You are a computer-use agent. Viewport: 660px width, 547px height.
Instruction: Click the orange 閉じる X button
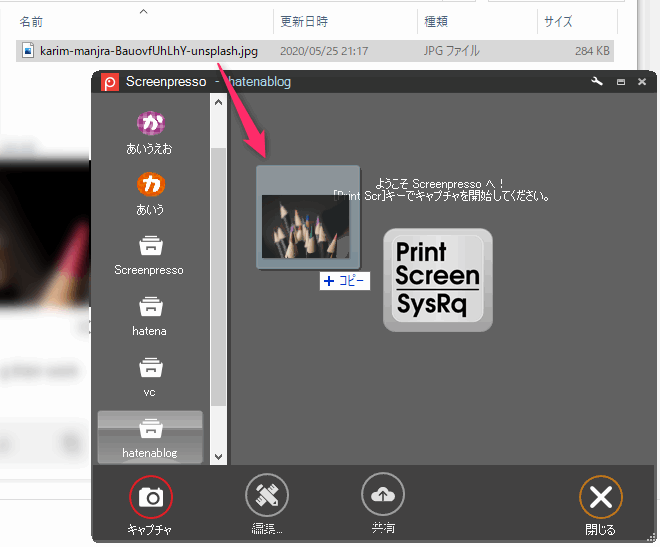pyautogui.click(x=601, y=497)
